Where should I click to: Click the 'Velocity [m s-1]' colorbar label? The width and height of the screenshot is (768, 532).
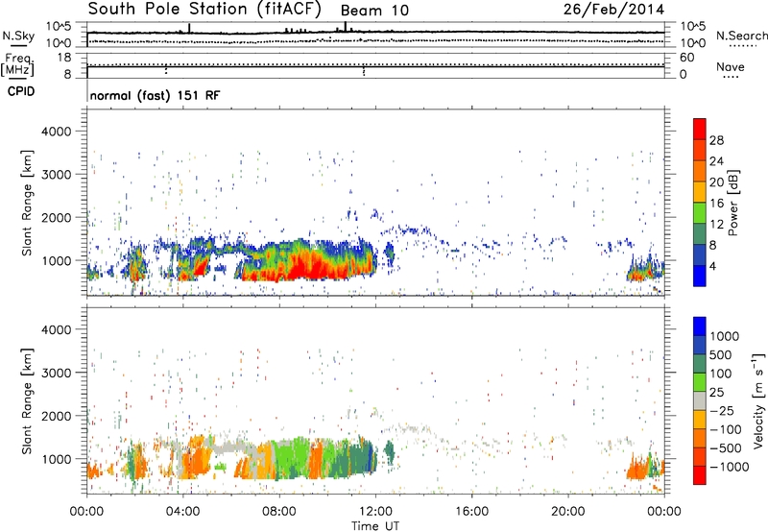pyautogui.click(x=758, y=401)
